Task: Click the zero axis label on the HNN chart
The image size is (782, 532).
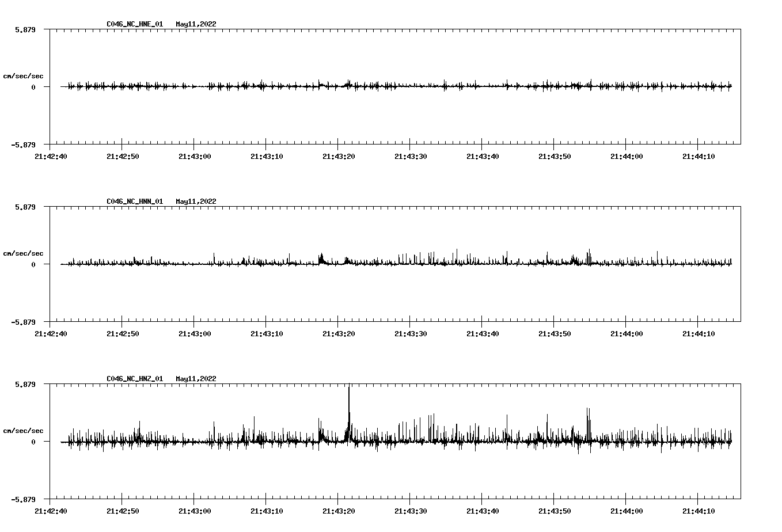Action: point(33,265)
